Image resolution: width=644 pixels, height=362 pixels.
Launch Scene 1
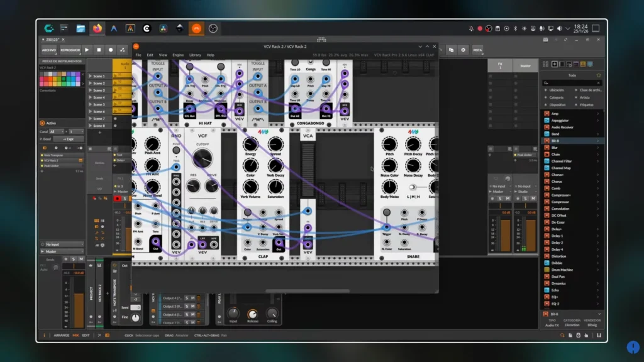[91, 76]
